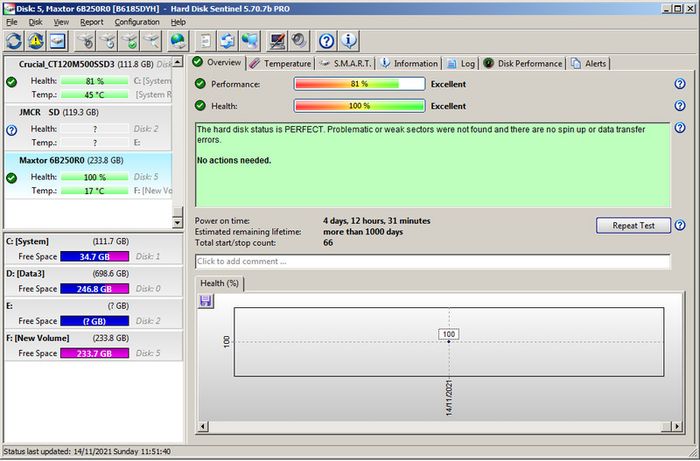The height and width of the screenshot is (461, 700).
Task: Click the save floppy icon in Health chart
Action: pyautogui.click(x=205, y=301)
